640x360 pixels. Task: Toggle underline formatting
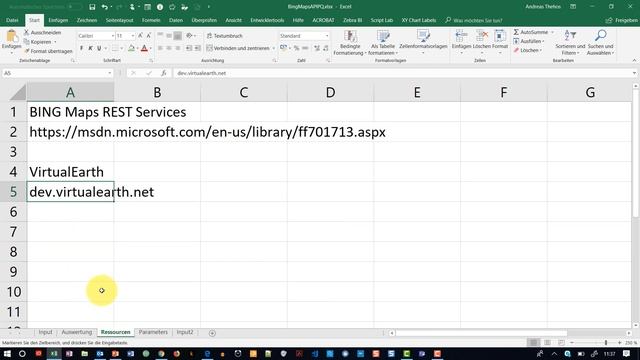[99, 48]
